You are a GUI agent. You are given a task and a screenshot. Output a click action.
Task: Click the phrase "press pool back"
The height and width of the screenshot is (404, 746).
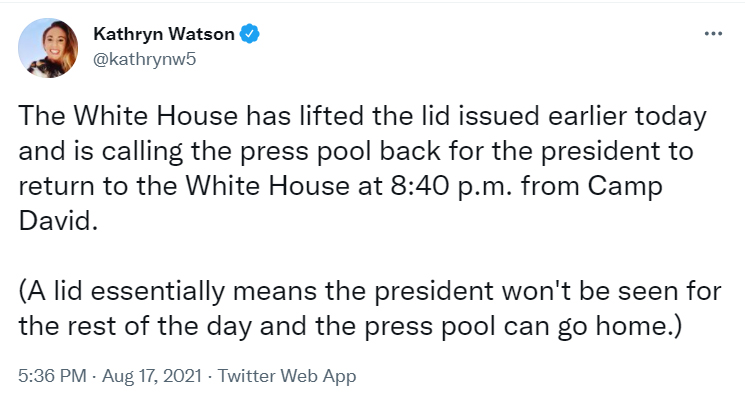pyautogui.click(x=340, y=151)
